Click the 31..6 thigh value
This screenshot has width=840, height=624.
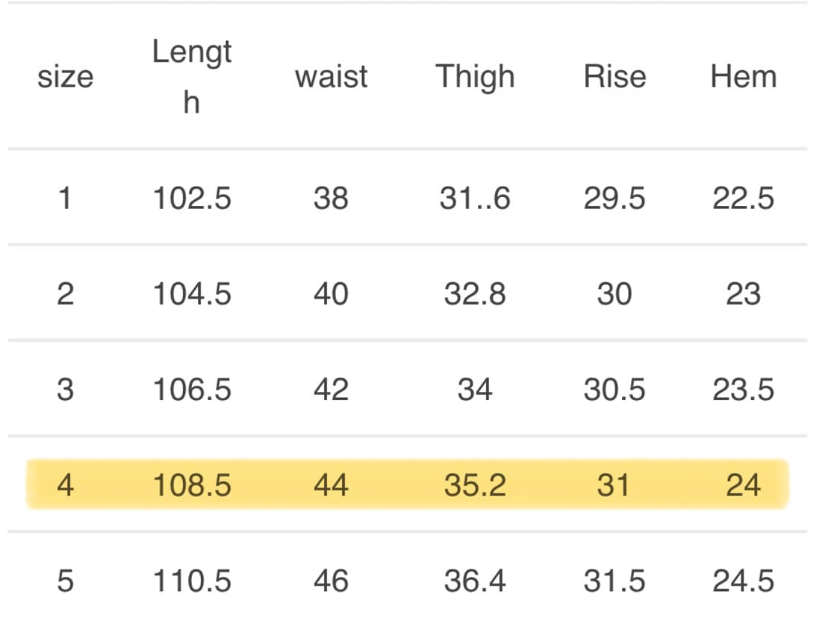click(475, 199)
